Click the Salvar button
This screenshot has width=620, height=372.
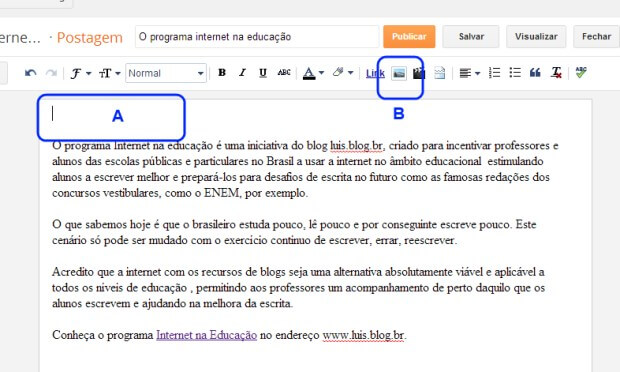pyautogui.click(x=471, y=37)
